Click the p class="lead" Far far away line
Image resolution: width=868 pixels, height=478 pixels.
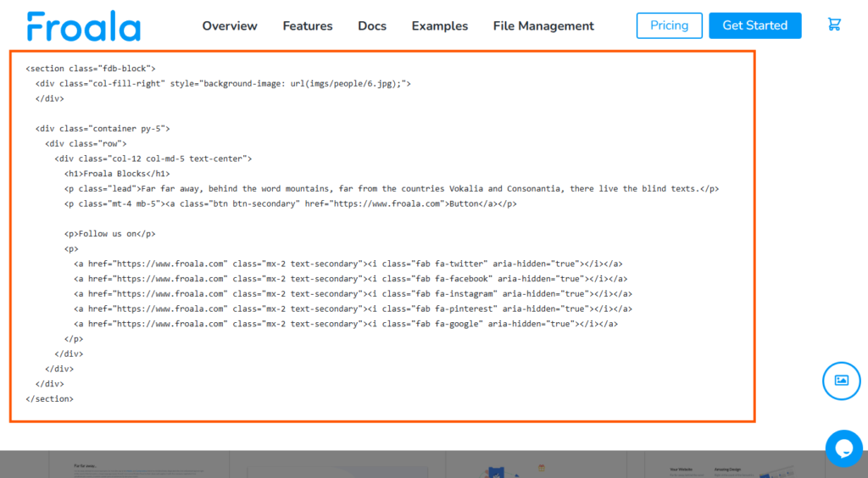point(392,189)
